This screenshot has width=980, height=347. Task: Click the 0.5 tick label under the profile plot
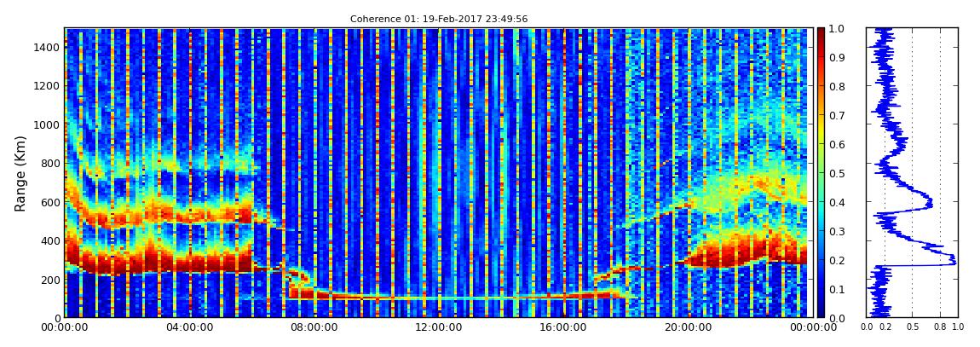913,327
